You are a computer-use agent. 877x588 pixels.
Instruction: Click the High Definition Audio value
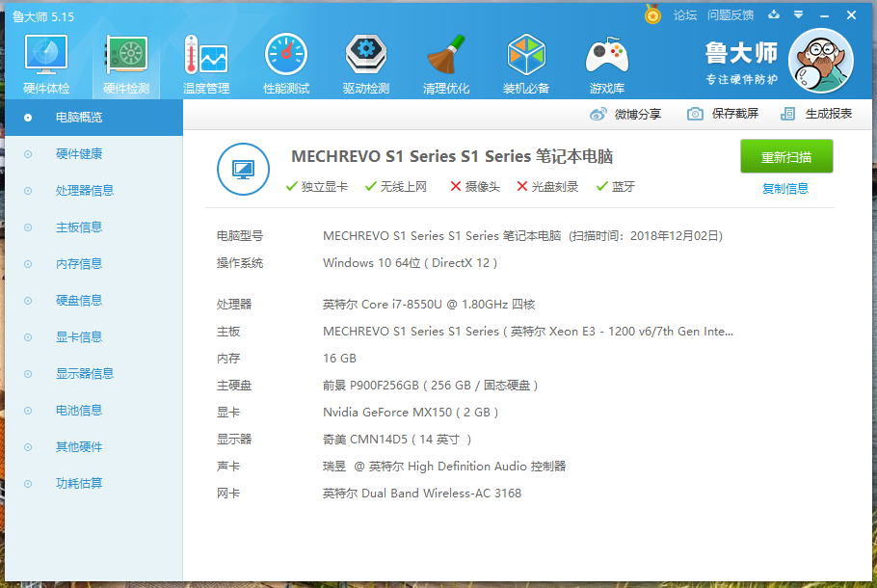[444, 467]
